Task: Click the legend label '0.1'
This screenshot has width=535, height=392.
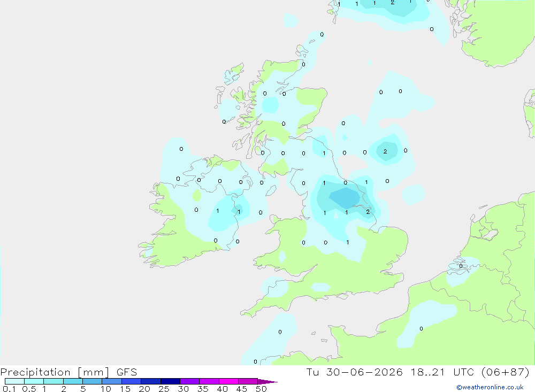Action: [x=9, y=389]
